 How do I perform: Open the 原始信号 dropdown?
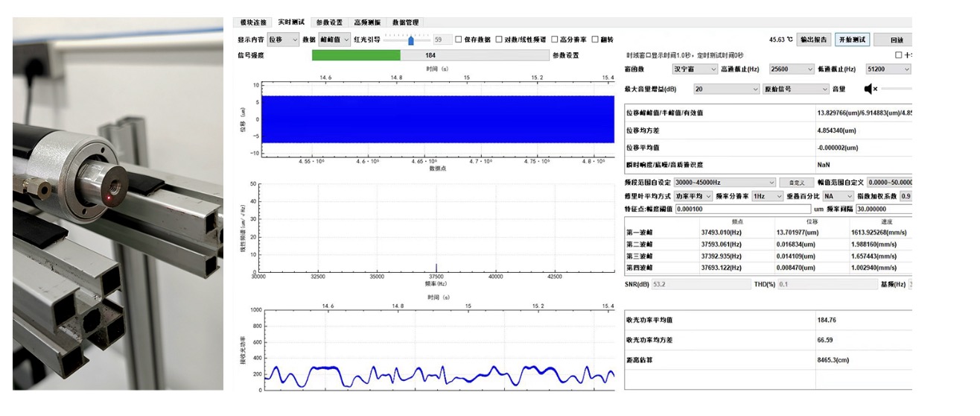point(796,89)
